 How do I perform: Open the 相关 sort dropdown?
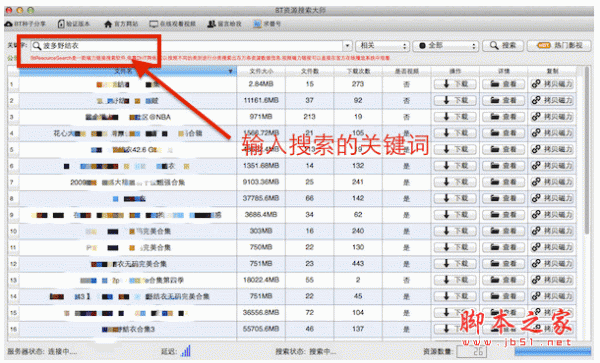click(382, 46)
